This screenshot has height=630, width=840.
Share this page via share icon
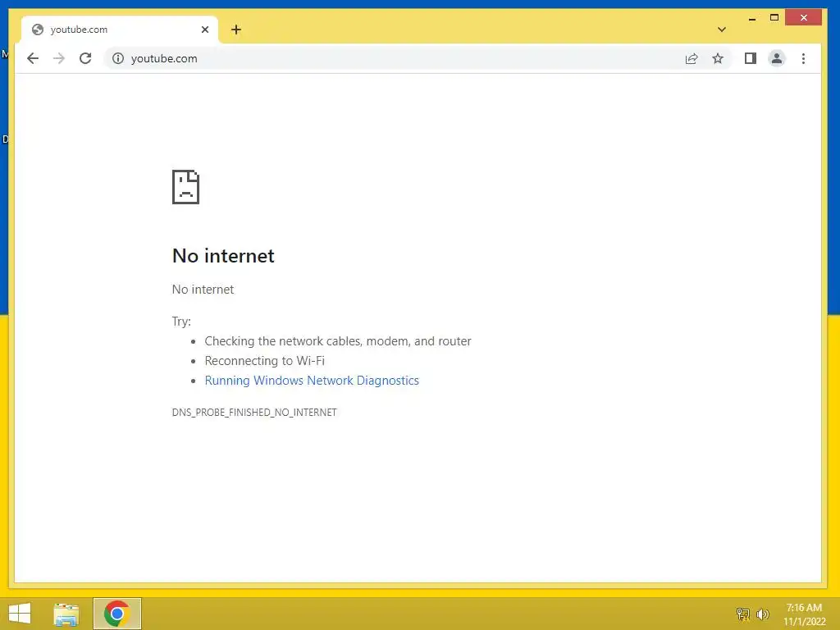tap(692, 58)
